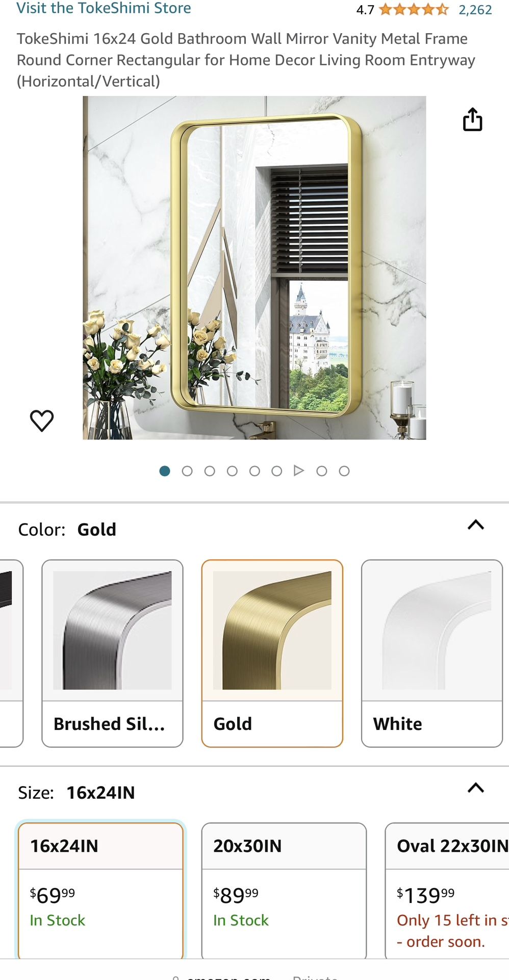Select the 16x24IN size option
509x980 pixels.
click(100, 891)
